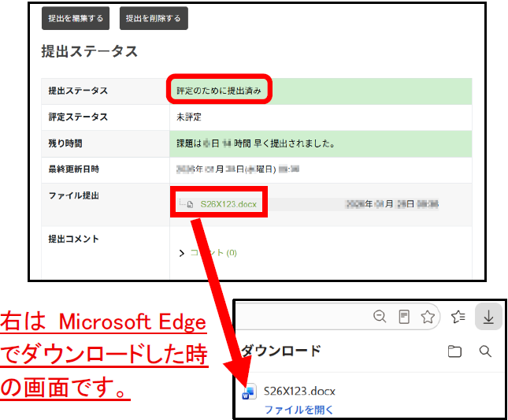
Task: Click the 最終更新日時 row label
Action: 74,169
